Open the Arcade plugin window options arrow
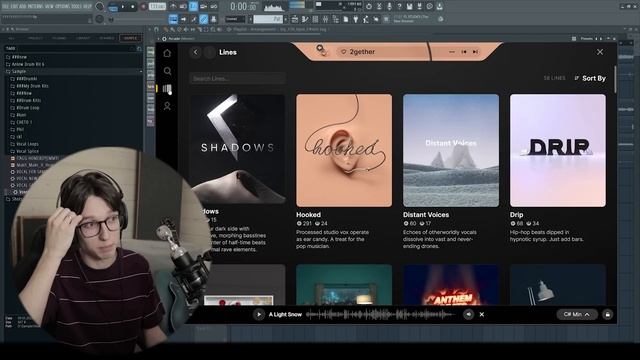 (159, 39)
